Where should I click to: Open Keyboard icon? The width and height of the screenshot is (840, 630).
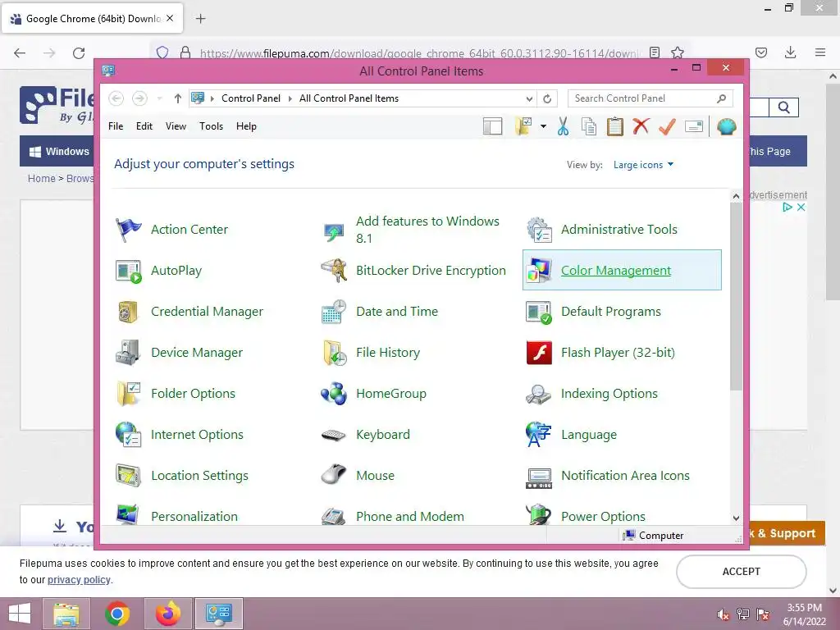tap(334, 435)
